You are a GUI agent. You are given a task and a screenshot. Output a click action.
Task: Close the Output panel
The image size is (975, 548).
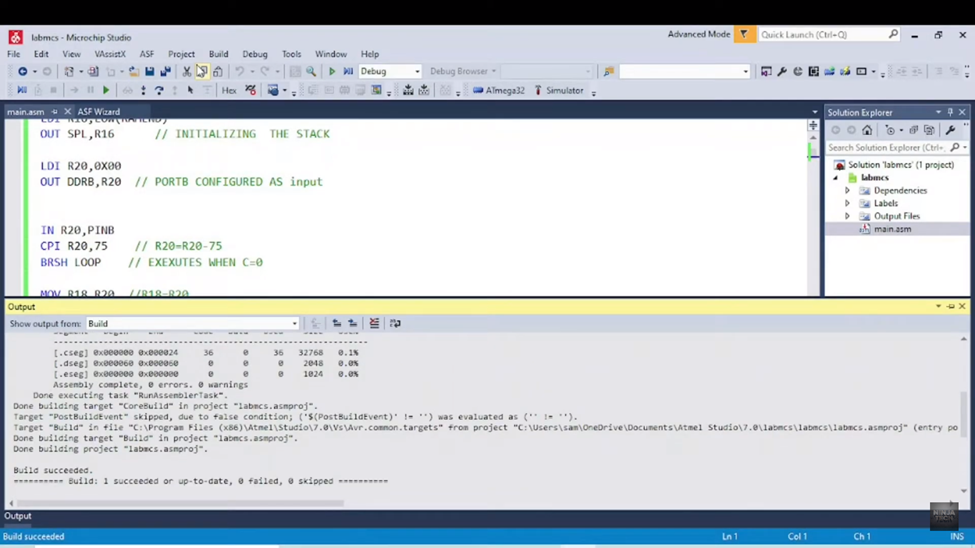(962, 307)
